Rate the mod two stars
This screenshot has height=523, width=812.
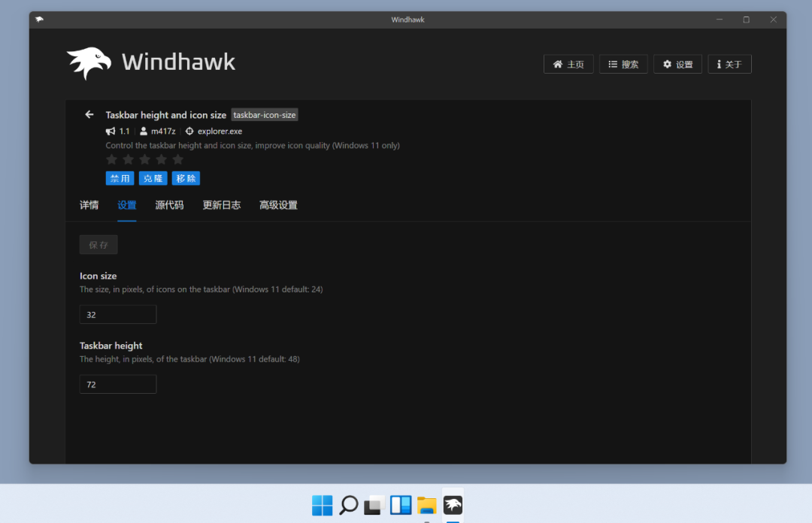128,159
